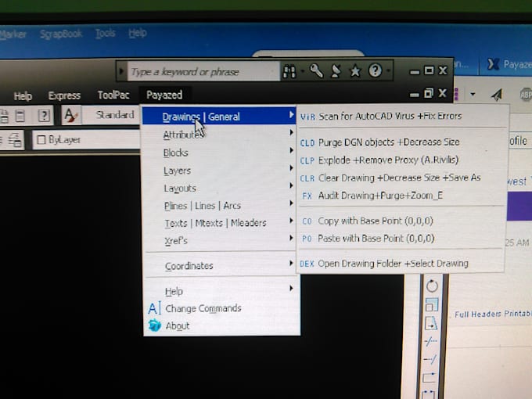Expand Texts | Mtexts | Mleaders submenu
Image resolution: width=532 pixels, height=399 pixels.
coord(219,223)
